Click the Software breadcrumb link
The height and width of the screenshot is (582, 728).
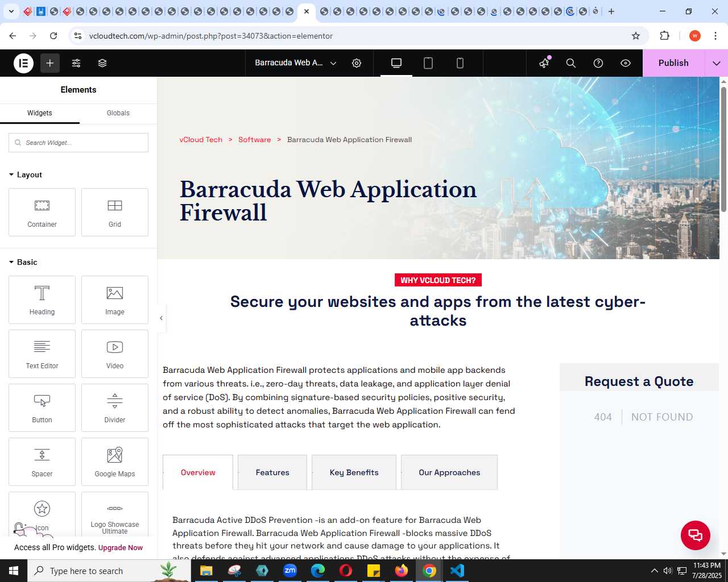click(x=254, y=140)
